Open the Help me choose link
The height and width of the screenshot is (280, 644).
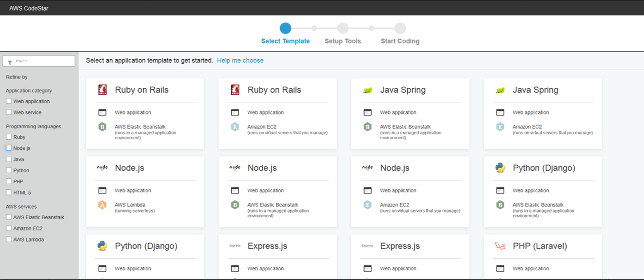(240, 60)
